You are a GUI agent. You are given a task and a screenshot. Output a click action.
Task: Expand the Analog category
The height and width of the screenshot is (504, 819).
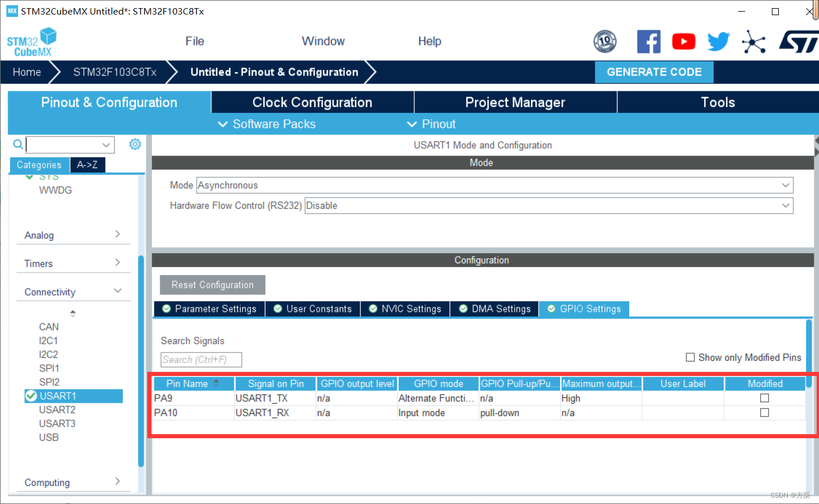click(x=73, y=235)
